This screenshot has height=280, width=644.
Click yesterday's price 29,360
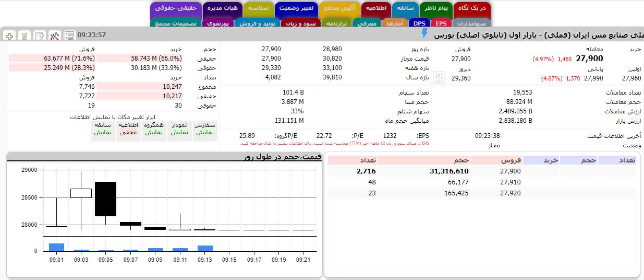[x=461, y=78]
